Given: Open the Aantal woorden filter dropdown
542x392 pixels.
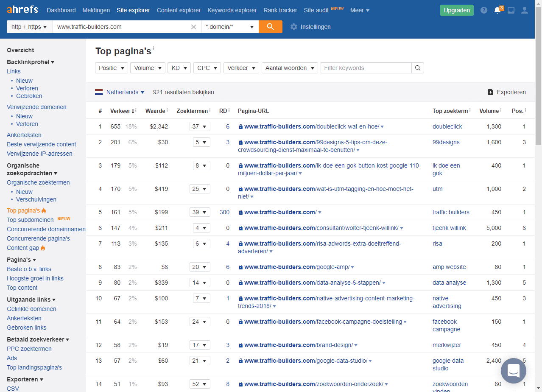Looking at the screenshot, I should pos(290,68).
